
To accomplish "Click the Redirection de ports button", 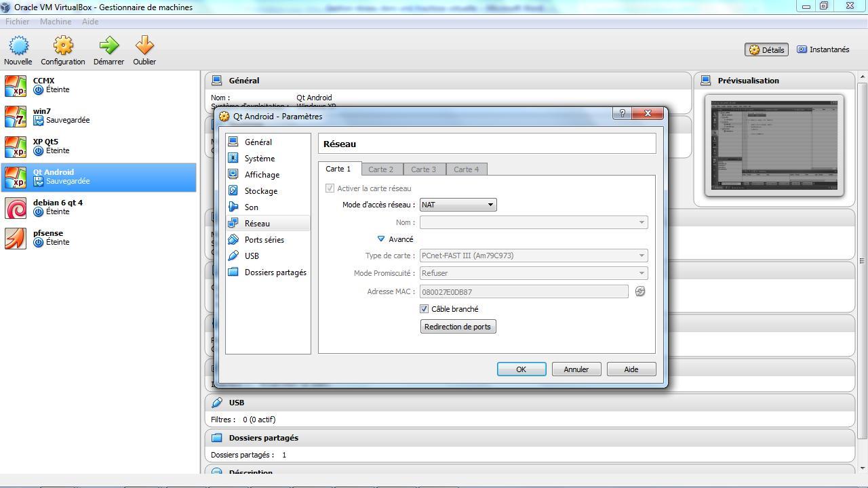I will click(458, 327).
